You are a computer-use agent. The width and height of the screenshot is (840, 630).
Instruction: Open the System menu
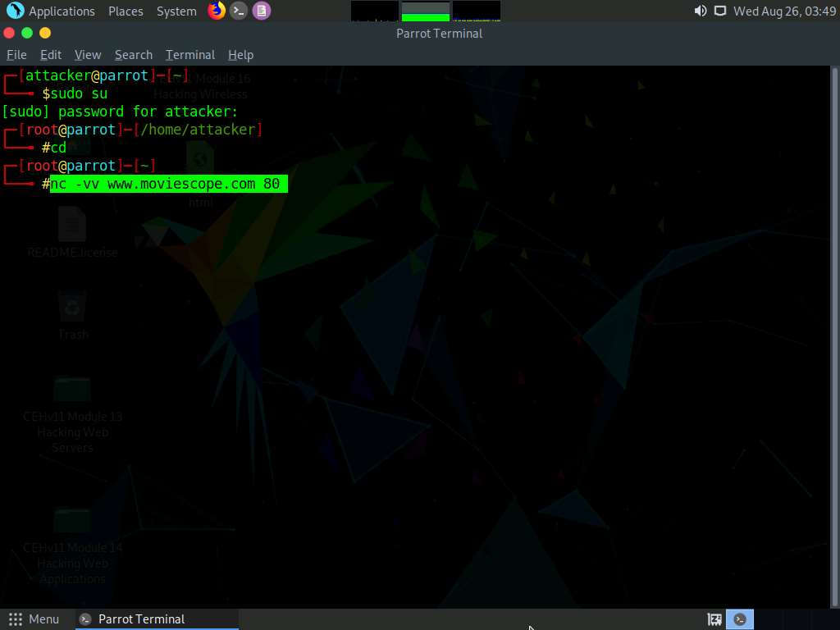pyautogui.click(x=176, y=11)
